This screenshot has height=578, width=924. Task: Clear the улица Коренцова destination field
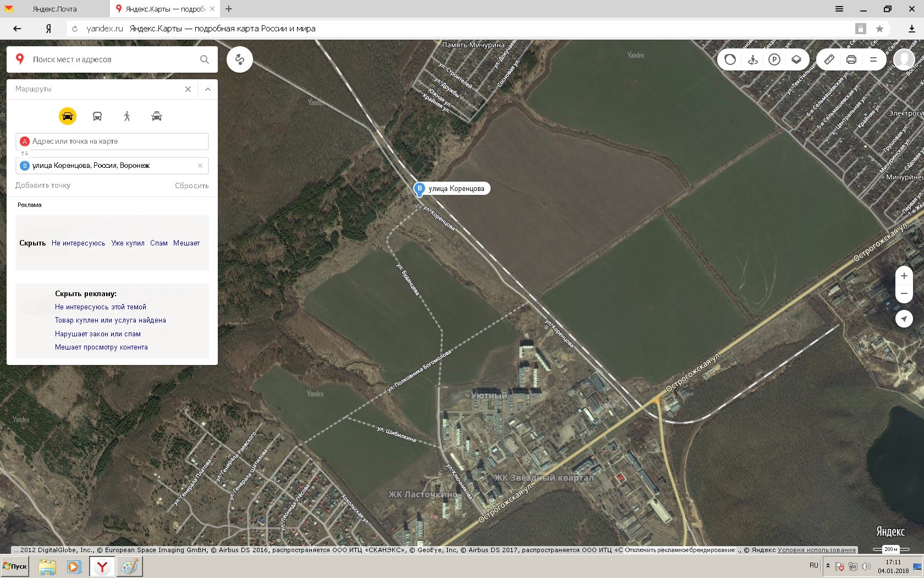tap(200, 166)
